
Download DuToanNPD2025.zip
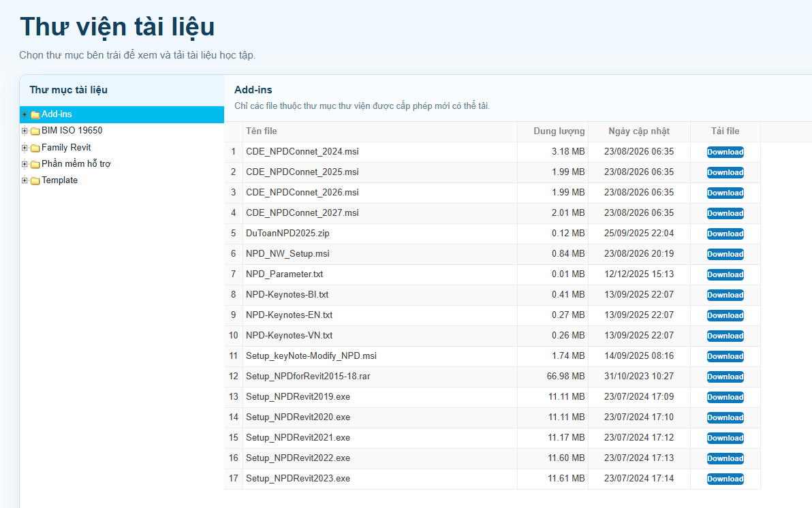coord(725,234)
